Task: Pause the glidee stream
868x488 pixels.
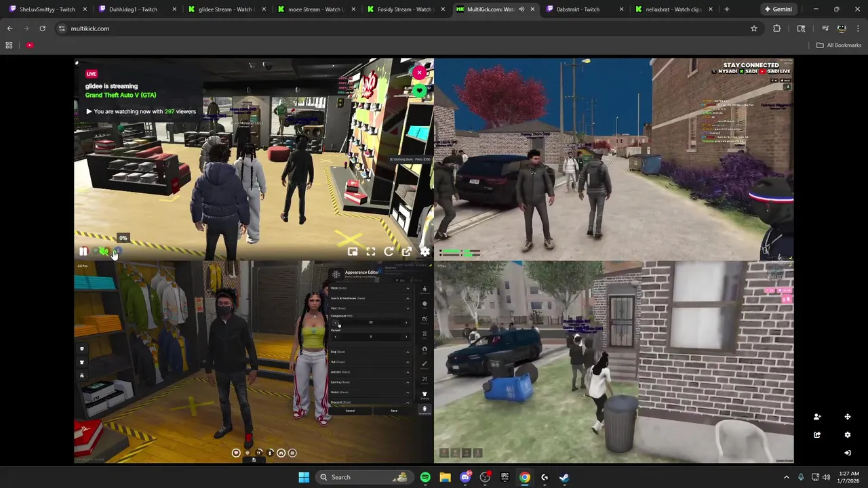Action: (x=83, y=251)
